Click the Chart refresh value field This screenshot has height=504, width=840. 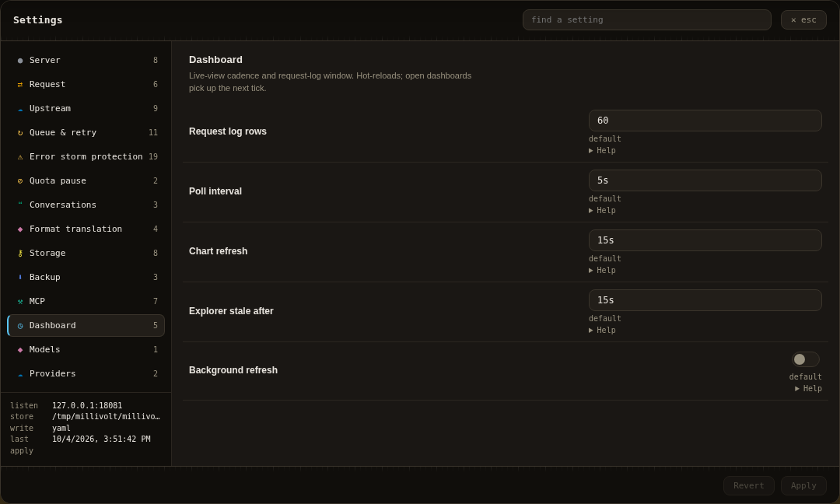click(705, 240)
